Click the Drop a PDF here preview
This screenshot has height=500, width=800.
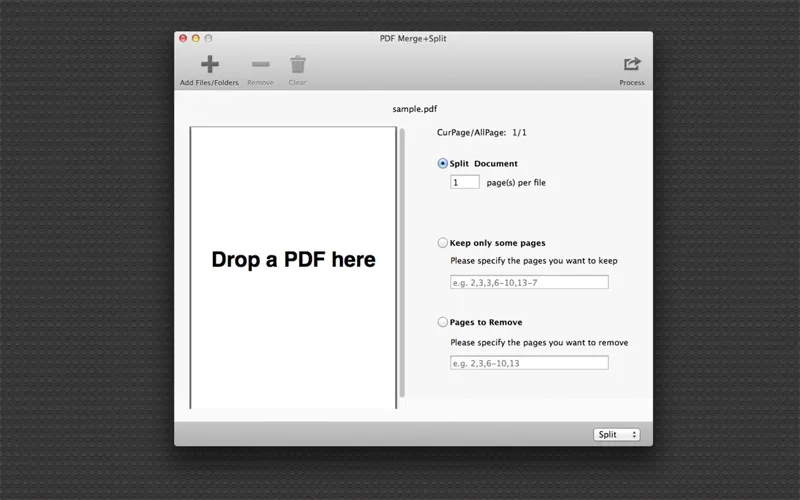click(x=293, y=267)
